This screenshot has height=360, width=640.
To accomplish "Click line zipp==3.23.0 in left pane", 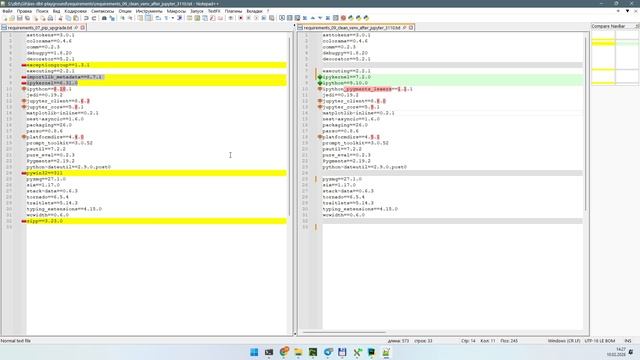I will click(x=157, y=221).
